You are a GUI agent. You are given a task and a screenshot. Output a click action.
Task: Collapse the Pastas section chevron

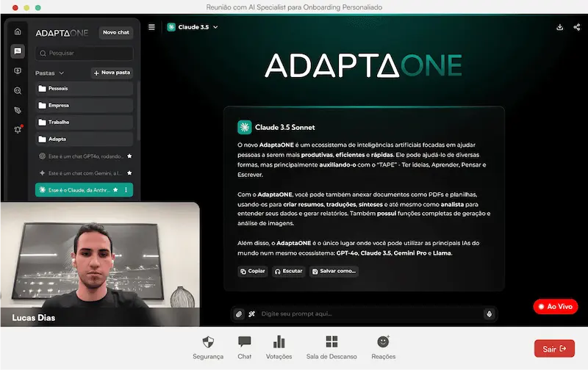[x=62, y=73]
